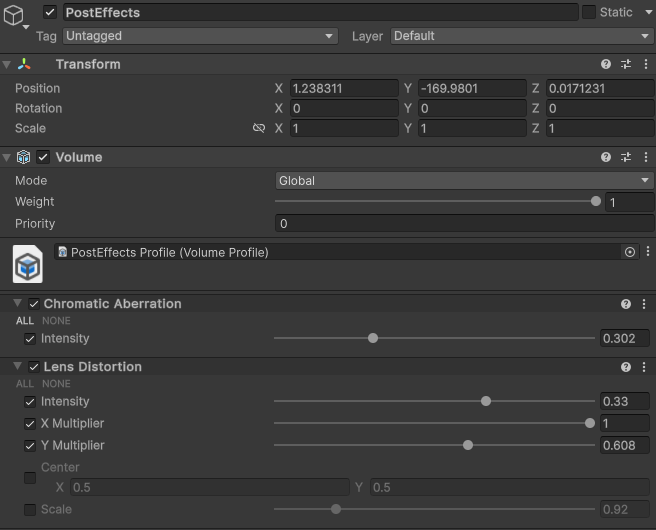
Task: Click the GameObject cube icon
Action: coord(15,15)
